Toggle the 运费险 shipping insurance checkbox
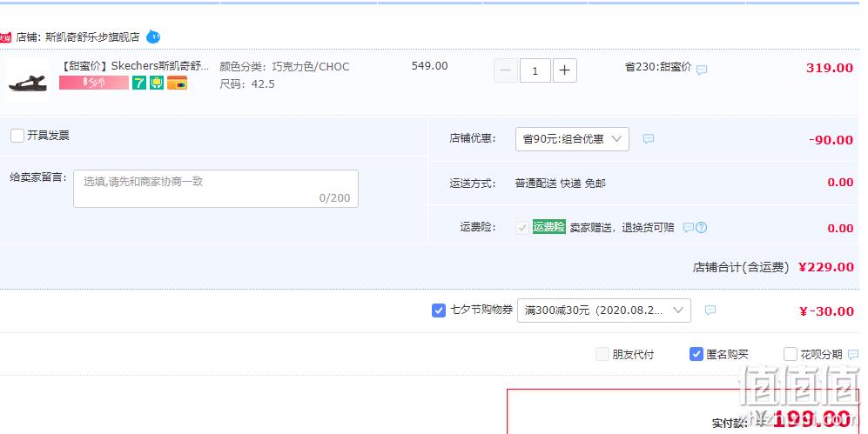 (x=522, y=227)
